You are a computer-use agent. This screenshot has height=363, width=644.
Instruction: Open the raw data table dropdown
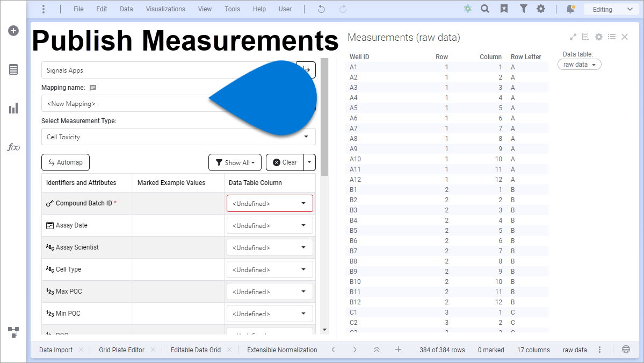579,65
